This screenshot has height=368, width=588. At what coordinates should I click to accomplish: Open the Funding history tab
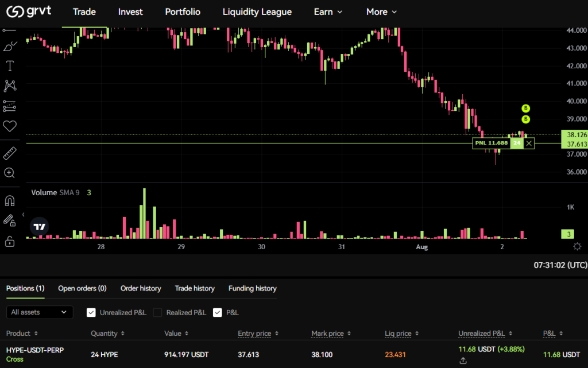pos(253,289)
